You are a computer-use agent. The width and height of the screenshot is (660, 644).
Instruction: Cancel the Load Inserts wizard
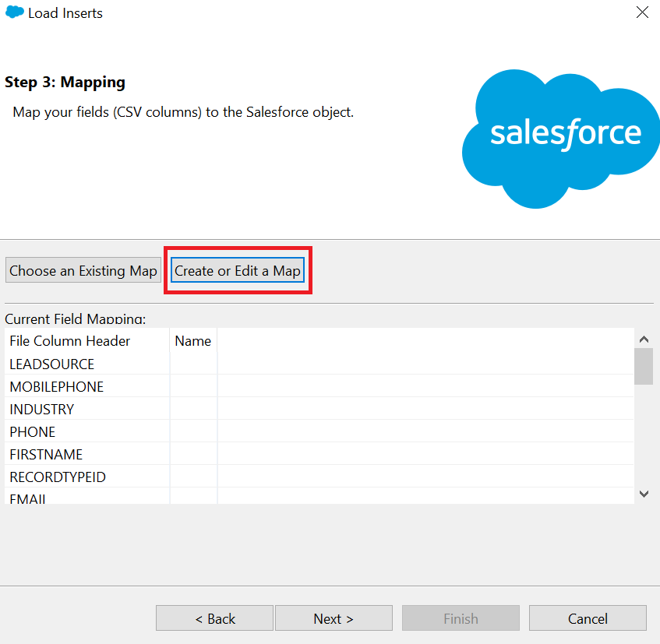click(x=588, y=618)
